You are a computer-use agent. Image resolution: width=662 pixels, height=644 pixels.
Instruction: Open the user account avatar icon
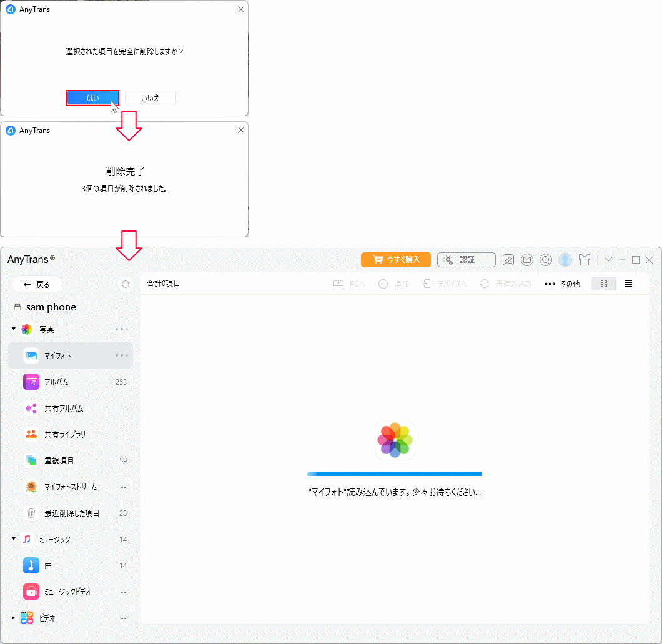(565, 260)
